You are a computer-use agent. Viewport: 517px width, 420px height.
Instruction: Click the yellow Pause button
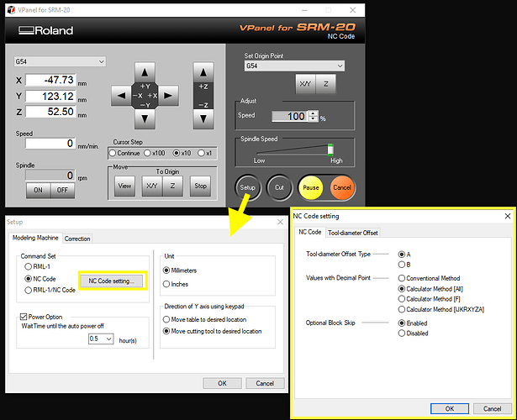click(x=310, y=187)
